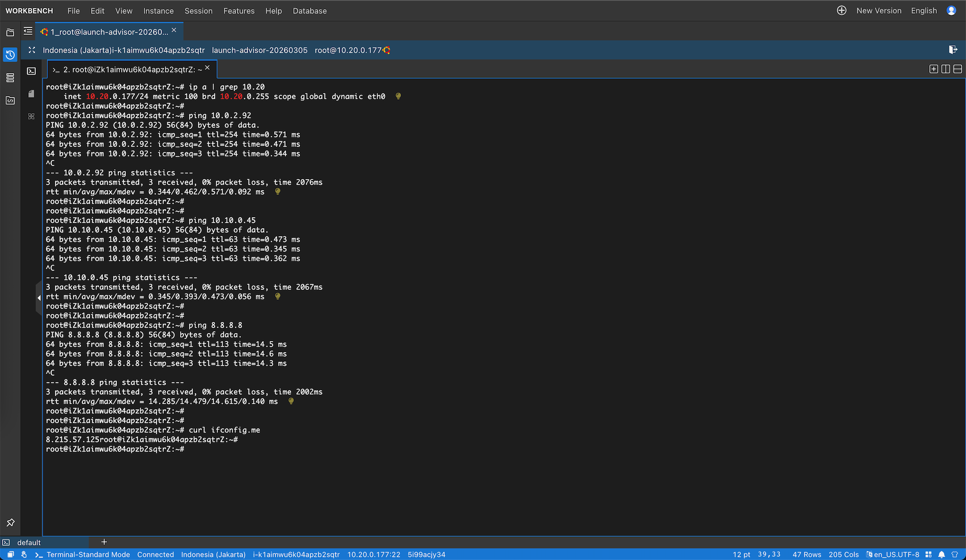The image size is (966, 560).
Task: Click the terminal panel icon in inner sidebar
Action: pos(31,71)
